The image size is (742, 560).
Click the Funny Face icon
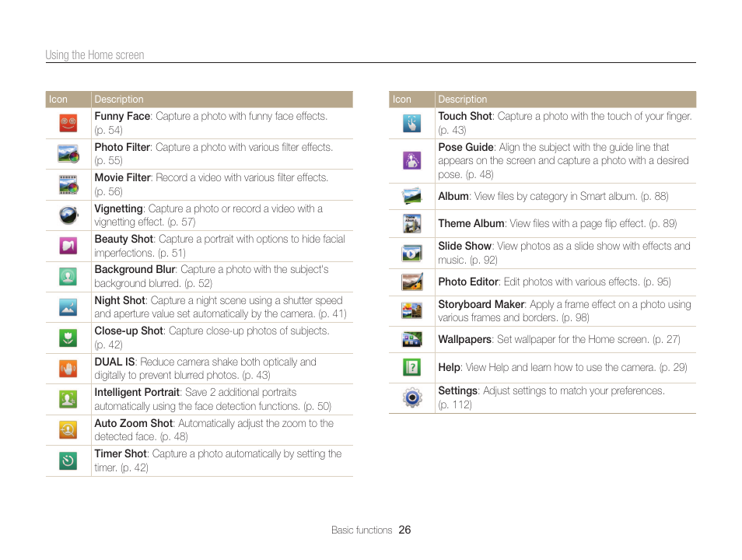point(68,123)
